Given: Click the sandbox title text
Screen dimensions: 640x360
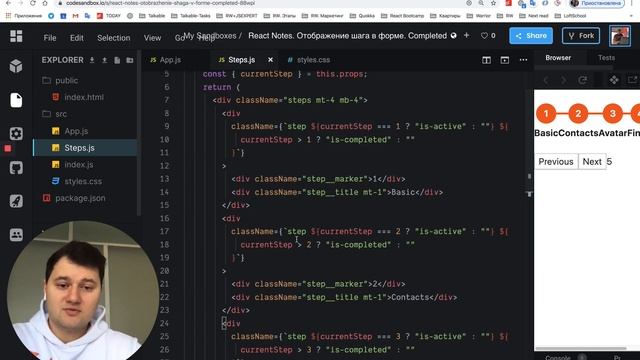Looking at the screenshot, I should point(347,36).
